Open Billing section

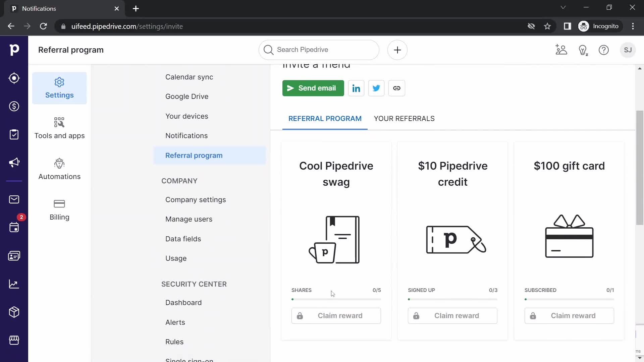[59, 209]
